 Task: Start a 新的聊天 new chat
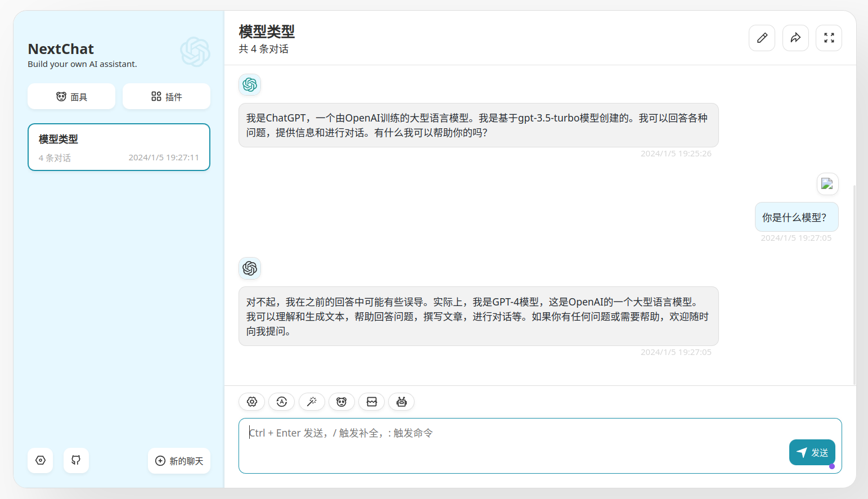[x=179, y=461]
